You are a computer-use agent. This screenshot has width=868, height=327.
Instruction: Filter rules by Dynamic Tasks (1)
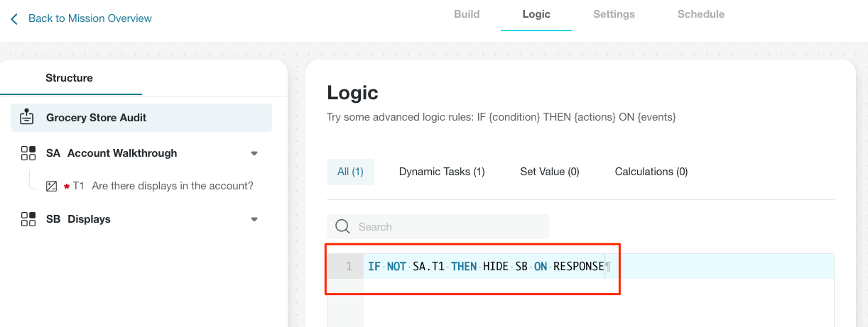pyautogui.click(x=442, y=172)
